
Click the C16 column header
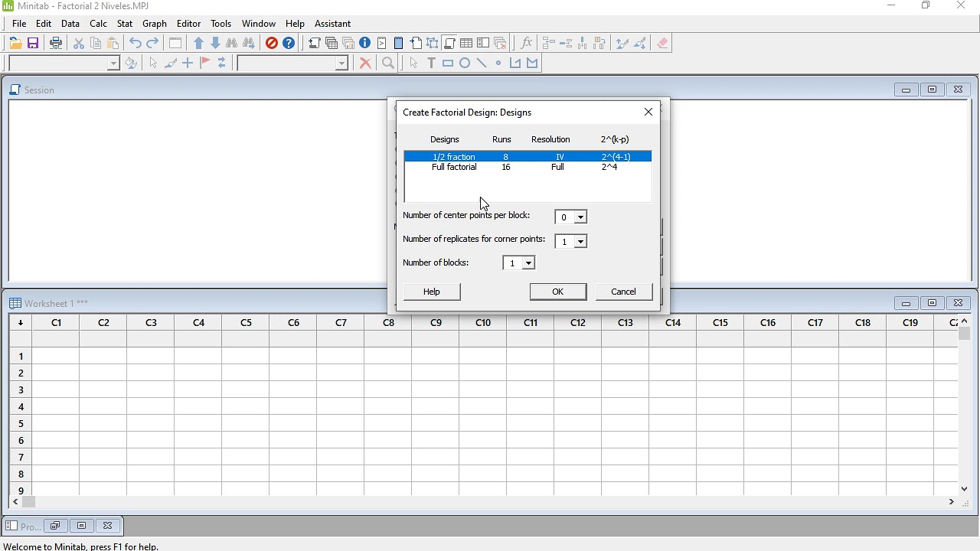tap(768, 323)
